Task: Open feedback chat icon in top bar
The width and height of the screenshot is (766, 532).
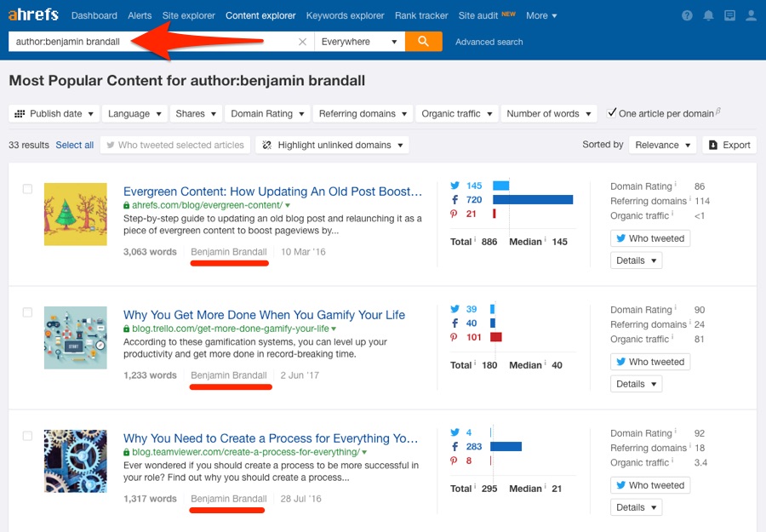Action: click(x=729, y=14)
